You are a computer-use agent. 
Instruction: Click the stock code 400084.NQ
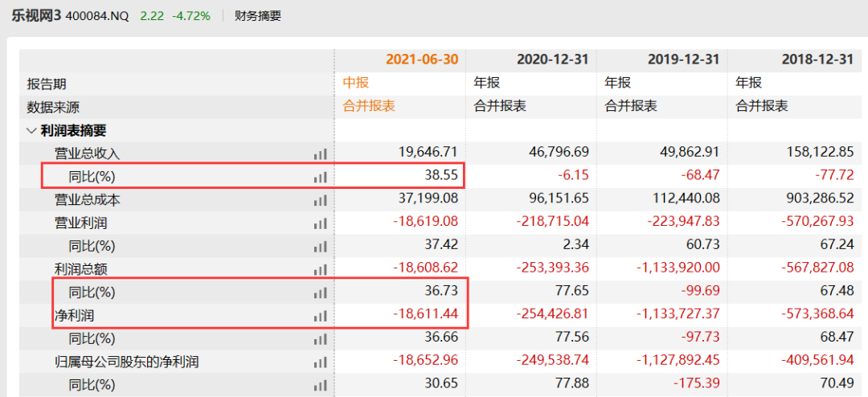[x=99, y=15]
